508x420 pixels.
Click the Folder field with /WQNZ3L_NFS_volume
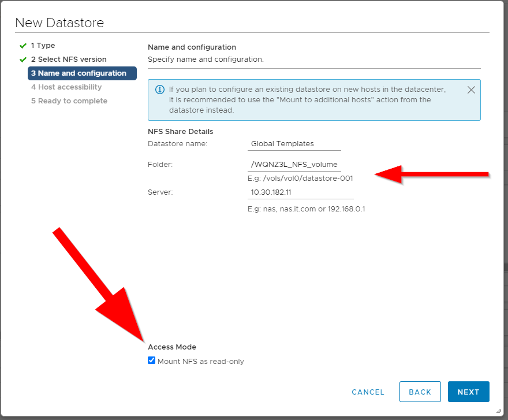[294, 165]
